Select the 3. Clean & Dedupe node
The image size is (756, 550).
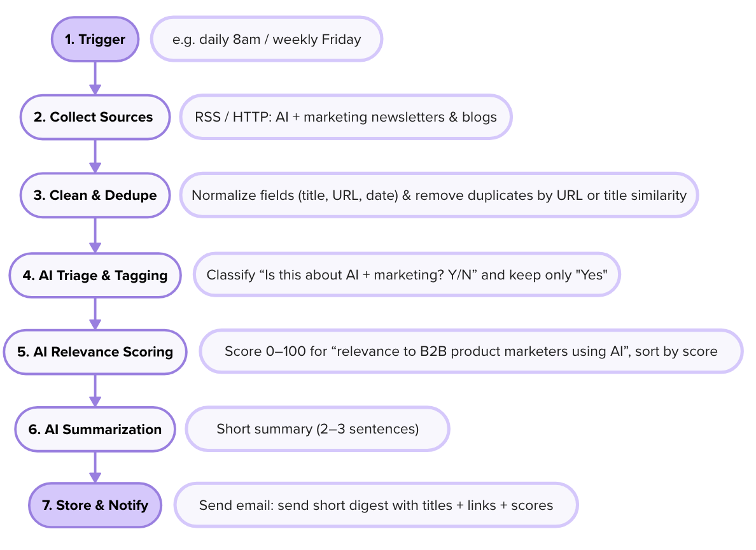pos(95,195)
